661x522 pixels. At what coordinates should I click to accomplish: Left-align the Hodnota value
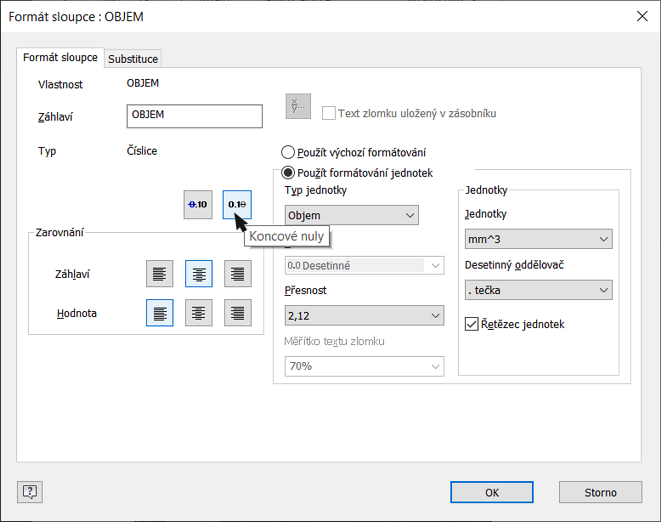coord(160,313)
